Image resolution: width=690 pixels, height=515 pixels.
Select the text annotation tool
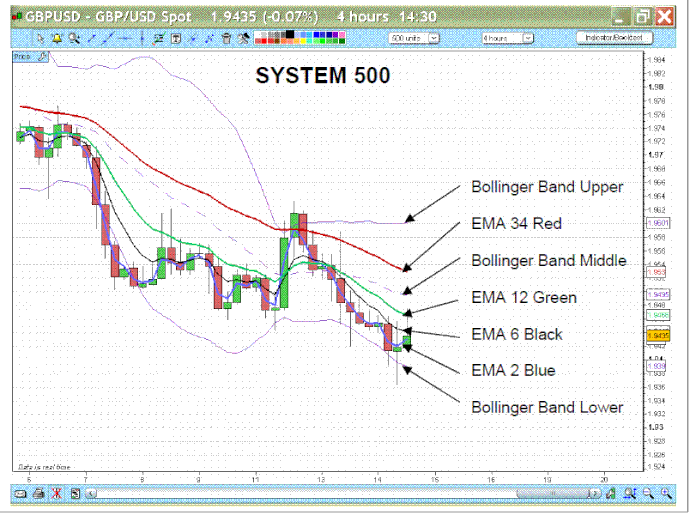(x=176, y=39)
